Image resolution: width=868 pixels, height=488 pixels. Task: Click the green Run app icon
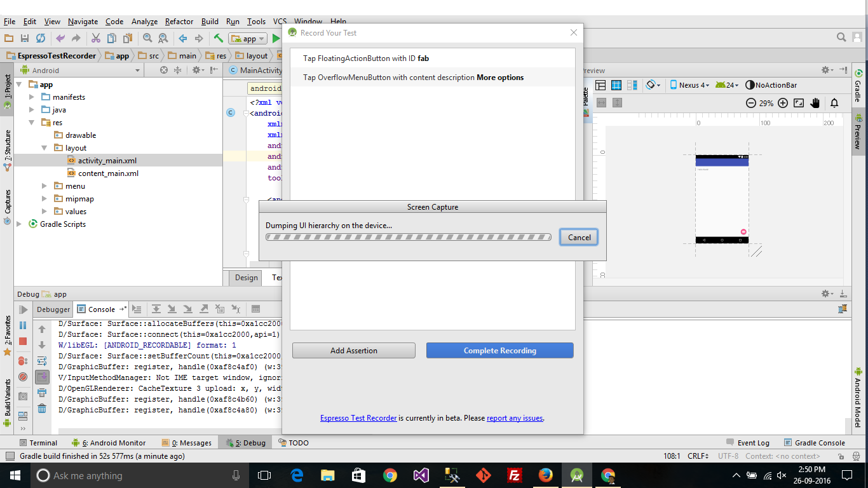pyautogui.click(x=276, y=39)
